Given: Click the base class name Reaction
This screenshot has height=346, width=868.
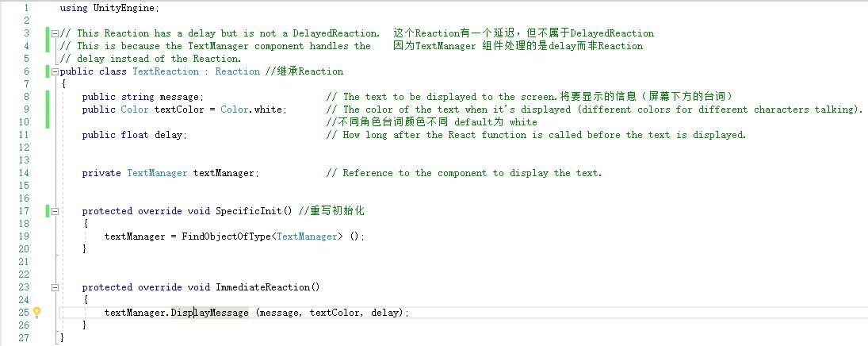Looking at the screenshot, I should coord(238,71).
